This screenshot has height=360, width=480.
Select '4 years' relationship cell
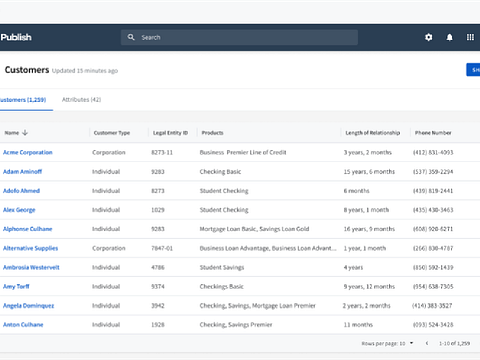tap(353, 267)
